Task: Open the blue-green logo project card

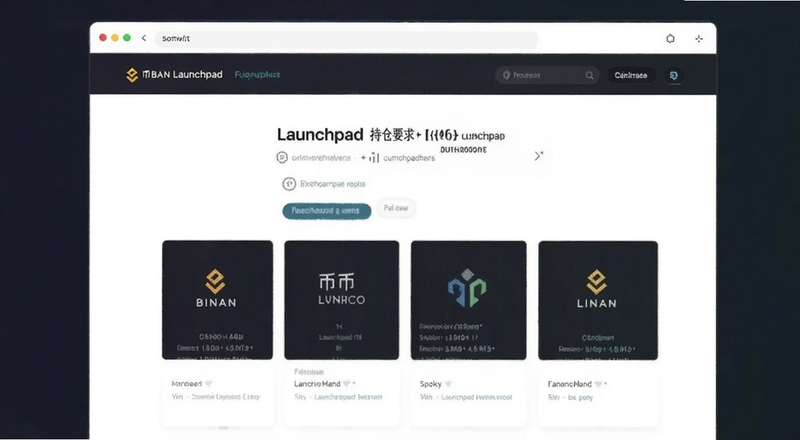Action: [468, 300]
